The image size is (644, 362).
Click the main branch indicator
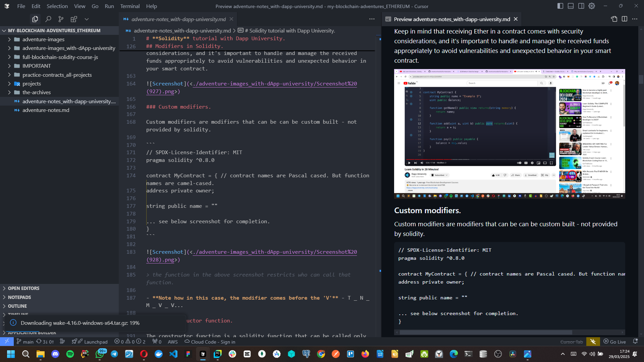coord(25,342)
